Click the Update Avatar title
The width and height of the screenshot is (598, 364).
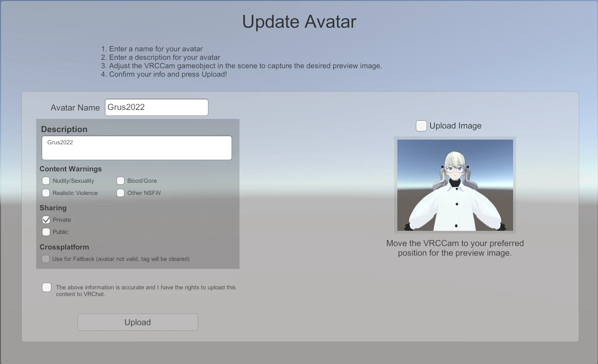[x=299, y=22]
